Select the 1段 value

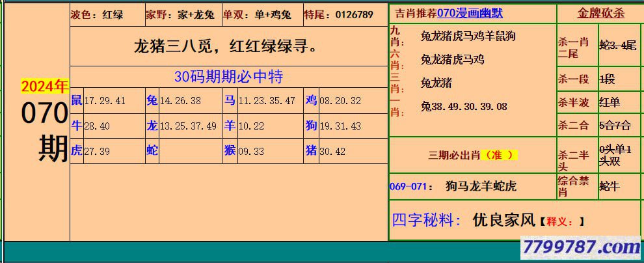(x=607, y=79)
